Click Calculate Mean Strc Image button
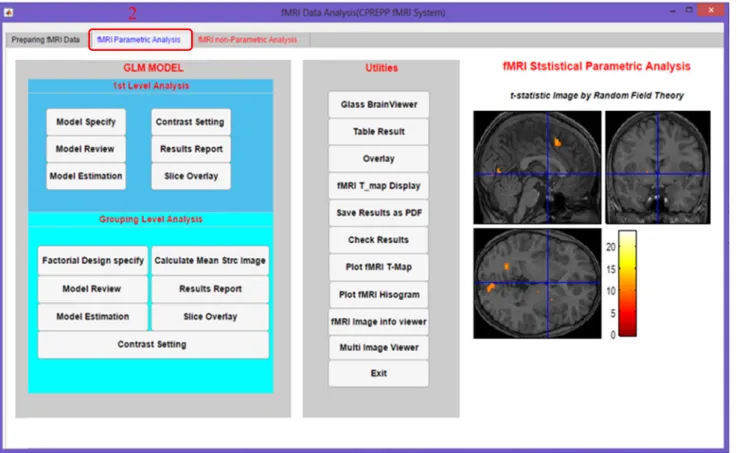Image resolution: width=738 pixels, height=453 pixels. (x=210, y=260)
